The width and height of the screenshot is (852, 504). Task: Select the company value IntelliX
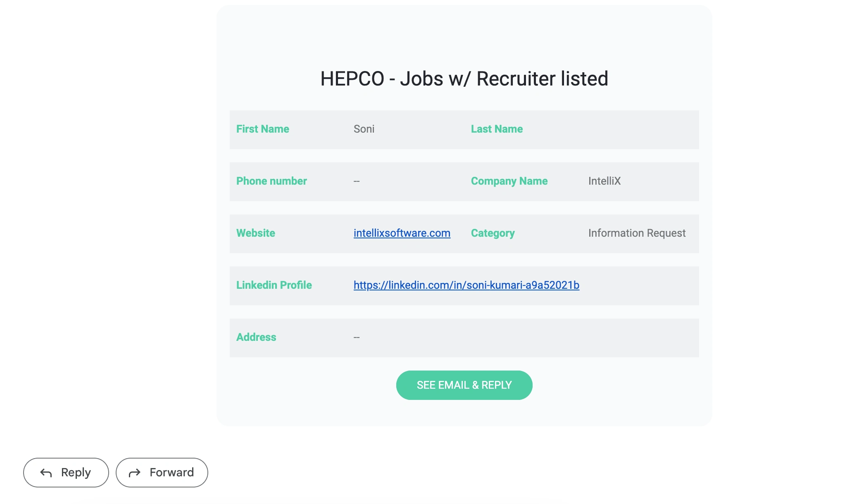coord(604,181)
